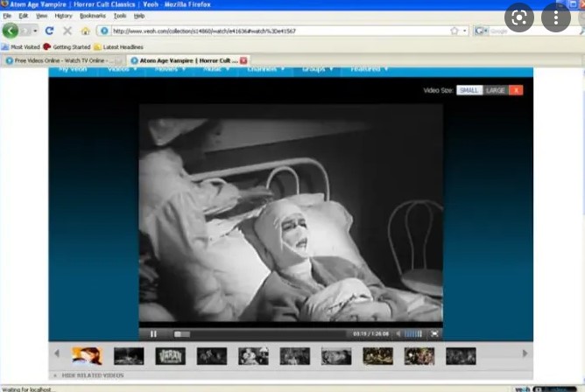The width and height of the screenshot is (585, 392).
Task: Open the last related video thumbnail
Action: pos(461,356)
